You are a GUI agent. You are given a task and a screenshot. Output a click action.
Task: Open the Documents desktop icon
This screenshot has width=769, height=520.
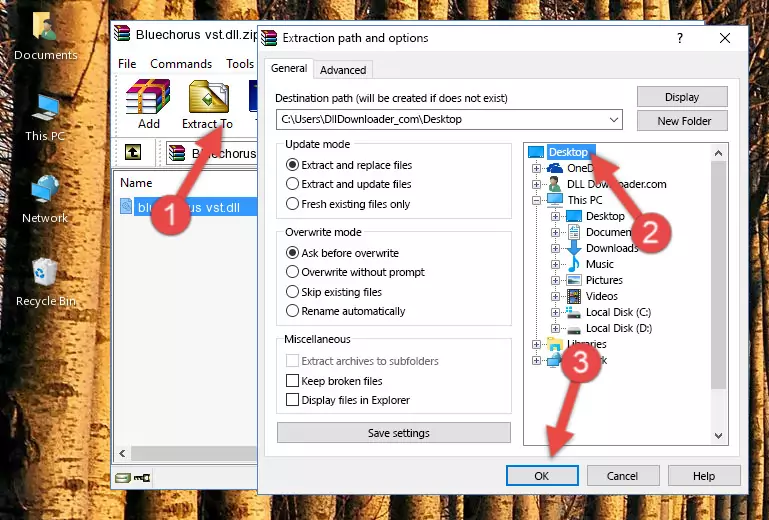(45, 26)
